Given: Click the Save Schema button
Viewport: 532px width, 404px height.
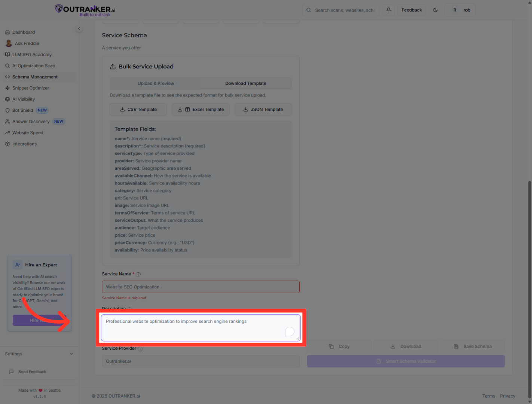Looking at the screenshot, I should (x=473, y=346).
